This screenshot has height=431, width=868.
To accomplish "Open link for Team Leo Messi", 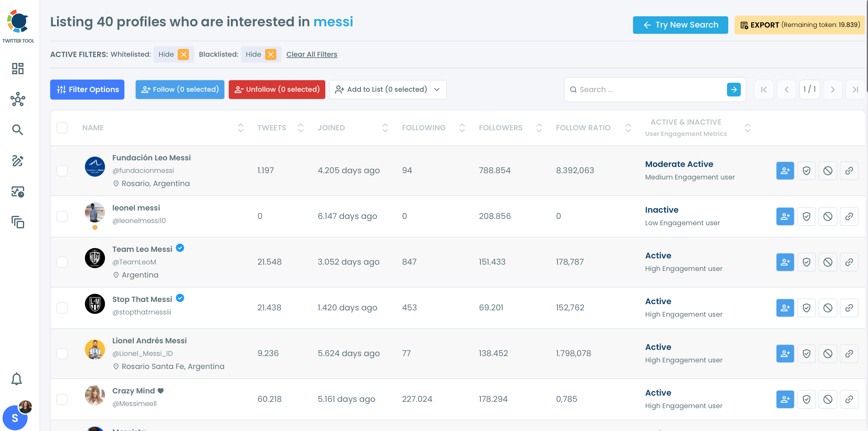I will click(849, 262).
